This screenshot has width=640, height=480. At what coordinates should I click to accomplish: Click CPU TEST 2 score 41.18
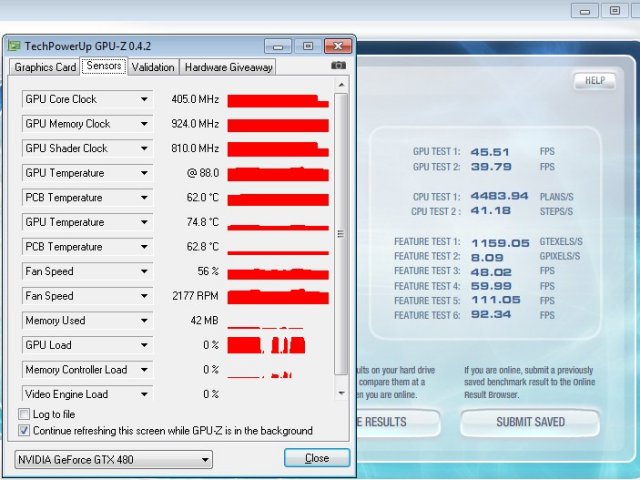coord(491,211)
